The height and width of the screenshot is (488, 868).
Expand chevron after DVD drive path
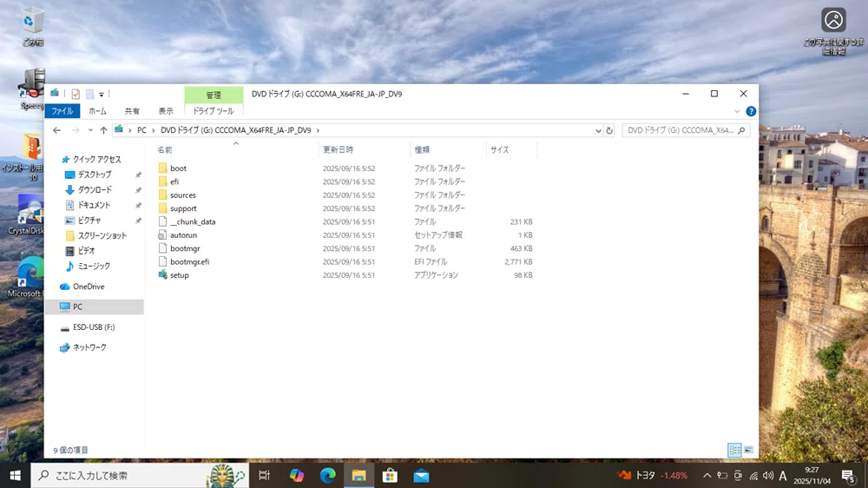(318, 130)
